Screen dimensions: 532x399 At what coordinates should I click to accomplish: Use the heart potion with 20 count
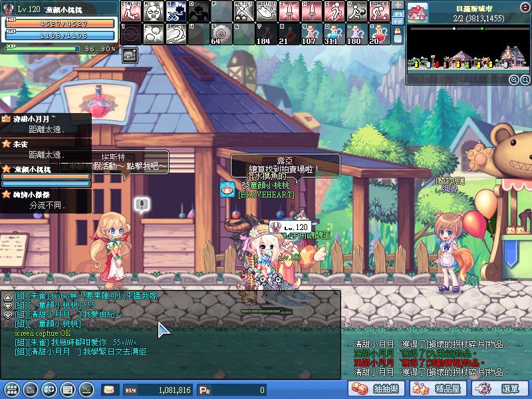[379, 34]
